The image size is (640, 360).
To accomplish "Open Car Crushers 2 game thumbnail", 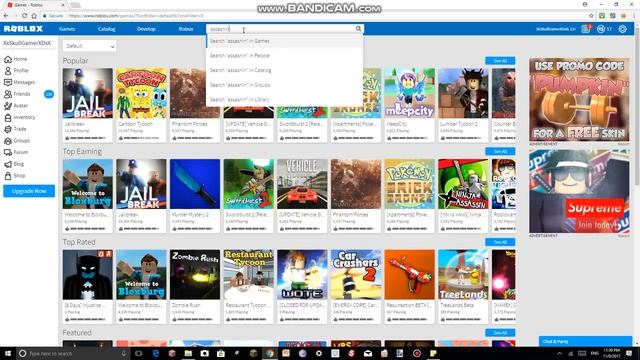I will [356, 275].
